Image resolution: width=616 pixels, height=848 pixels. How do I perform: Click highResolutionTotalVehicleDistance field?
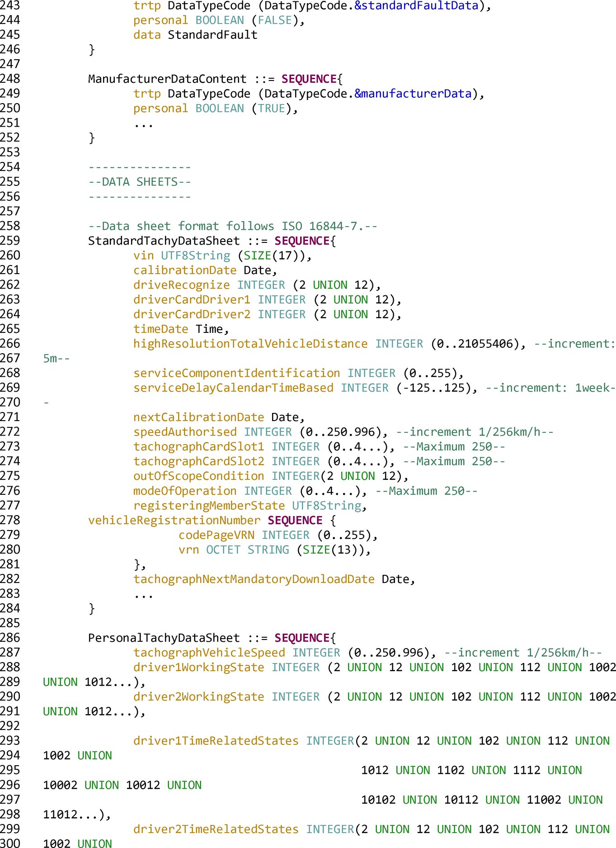(250, 344)
